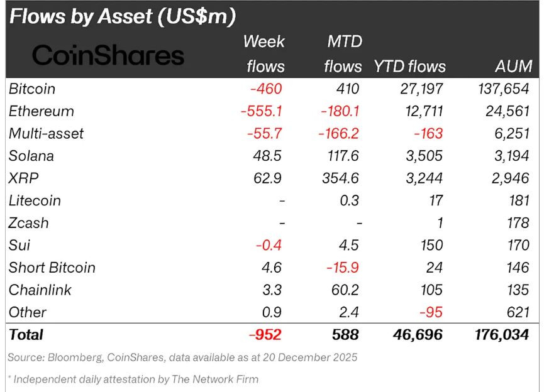
Task: Select the Flows by Asset title
Action: 123,16
